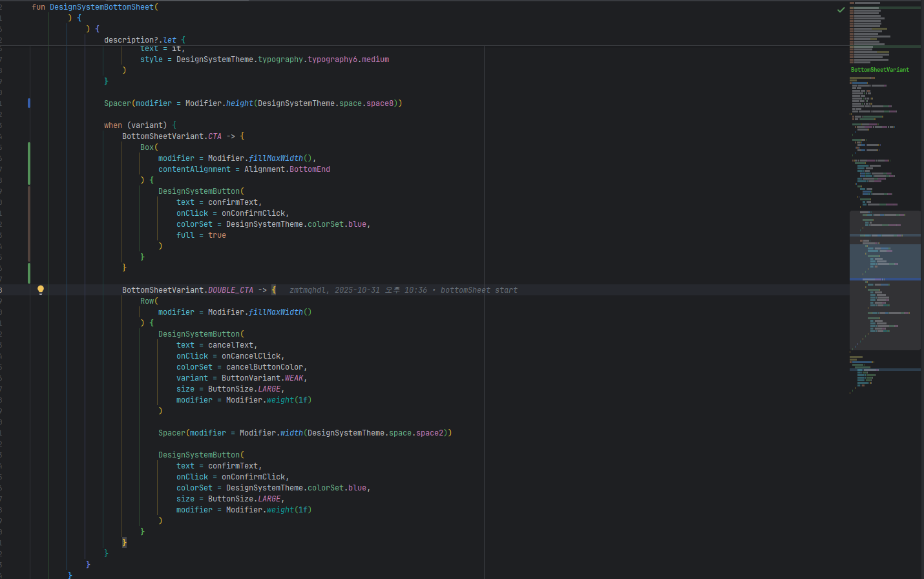Click the highlighted opening brace after DOUBLE_CTA arrow
Image resolution: width=924 pixels, height=579 pixels.
point(273,290)
